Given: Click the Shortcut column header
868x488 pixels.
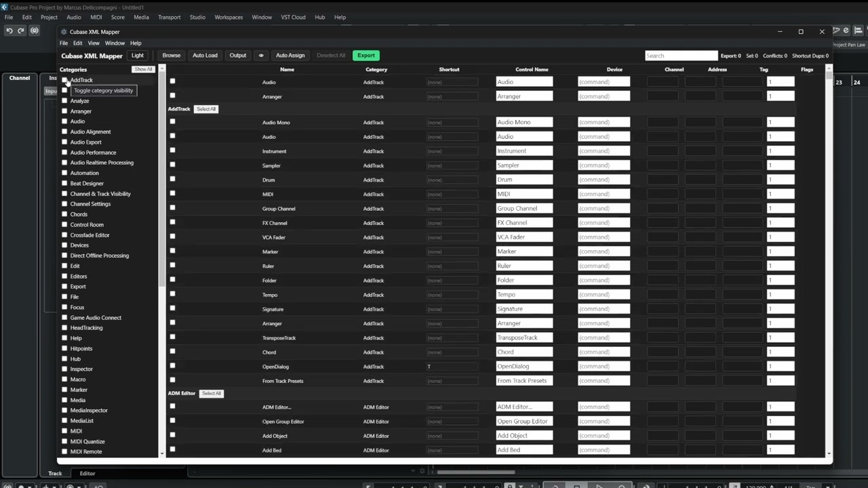Looking at the screenshot, I should click(x=449, y=69).
